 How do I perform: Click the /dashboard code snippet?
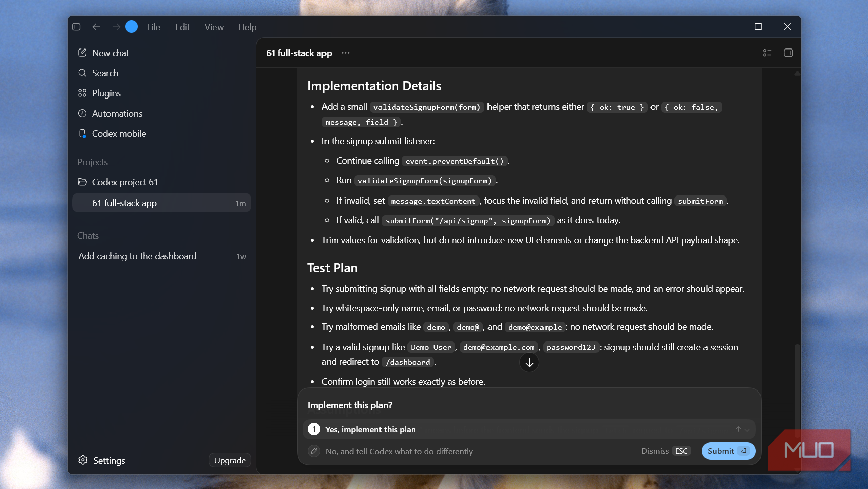click(408, 362)
